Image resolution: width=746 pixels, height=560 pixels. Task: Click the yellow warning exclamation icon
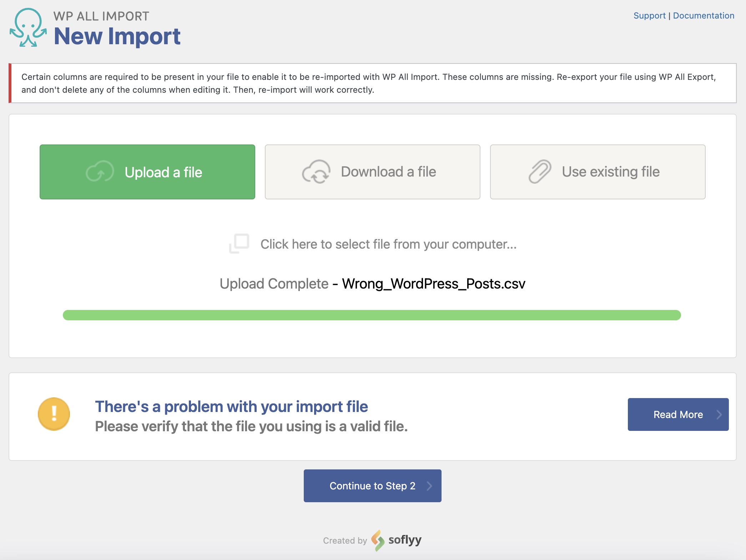(x=54, y=414)
